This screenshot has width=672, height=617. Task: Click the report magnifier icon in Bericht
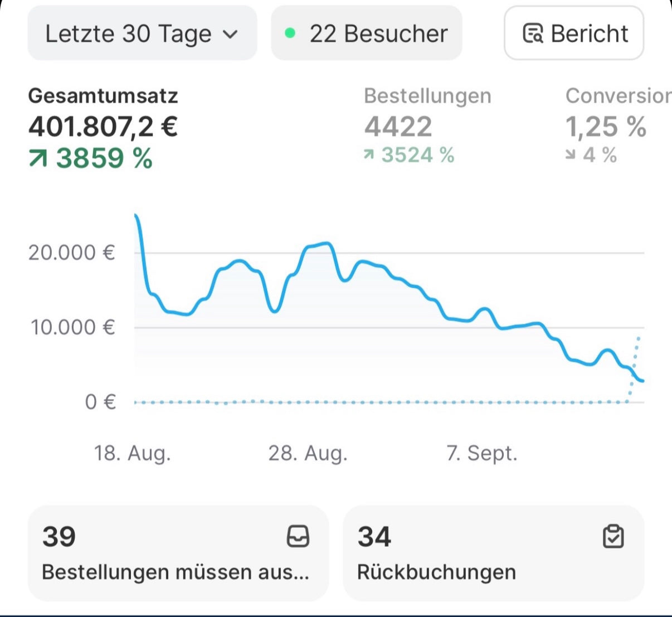533,34
